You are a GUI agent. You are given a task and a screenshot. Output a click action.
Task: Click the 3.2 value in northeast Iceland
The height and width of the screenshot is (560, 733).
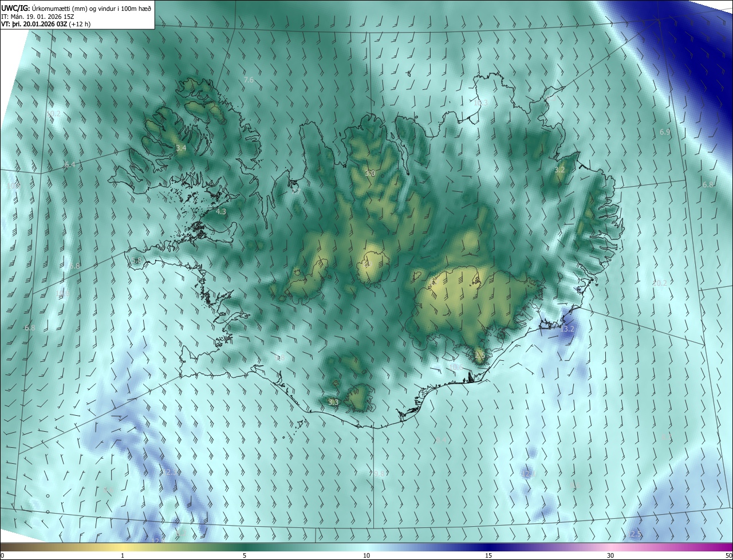(x=560, y=170)
